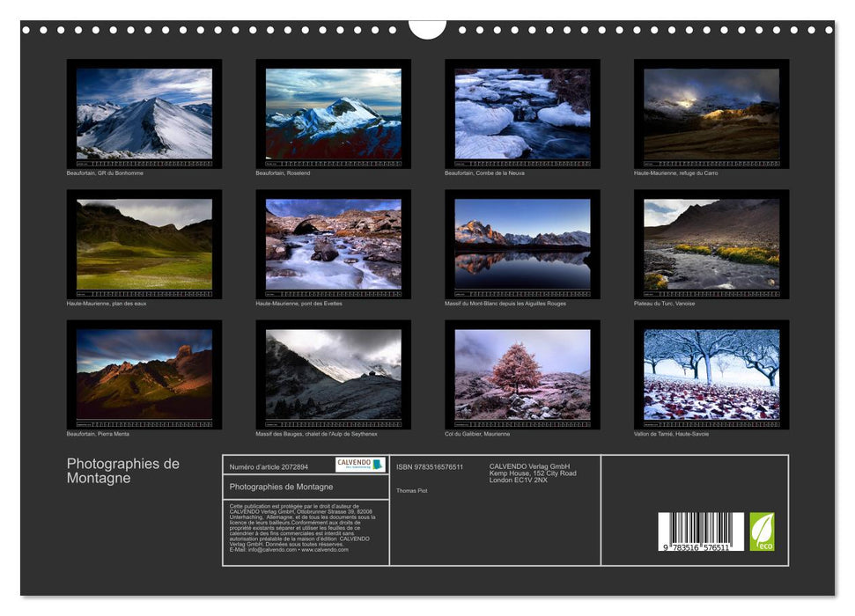Click the ISBN 9783516576511 text
This screenshot has height=616, width=855.
(x=428, y=466)
